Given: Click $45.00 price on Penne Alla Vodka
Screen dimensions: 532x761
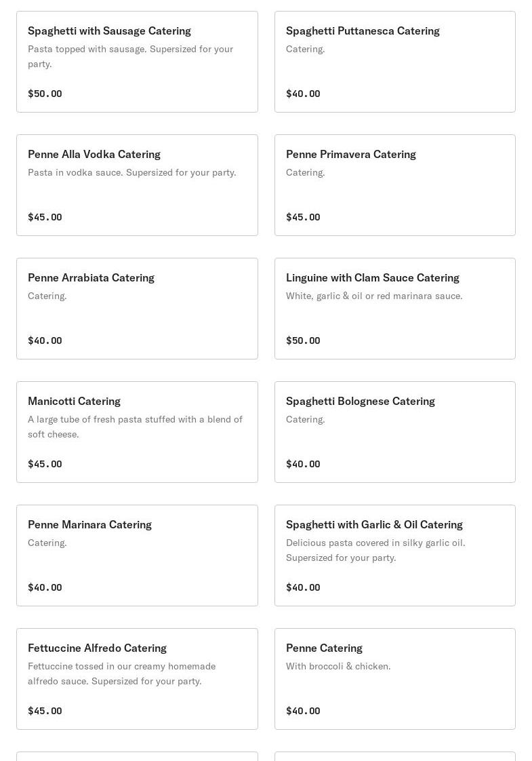Looking at the screenshot, I should pyautogui.click(x=45, y=217).
